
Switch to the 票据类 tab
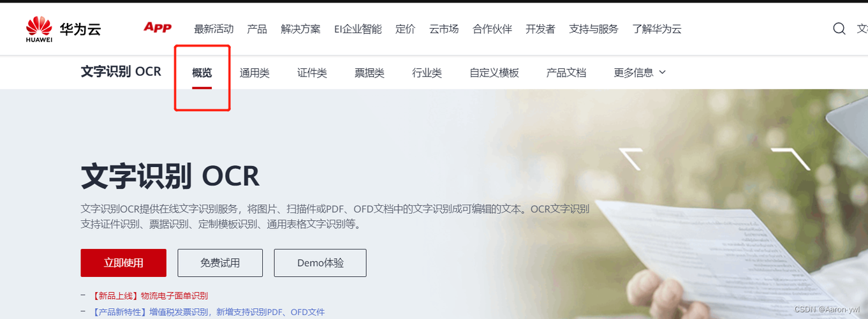(369, 73)
